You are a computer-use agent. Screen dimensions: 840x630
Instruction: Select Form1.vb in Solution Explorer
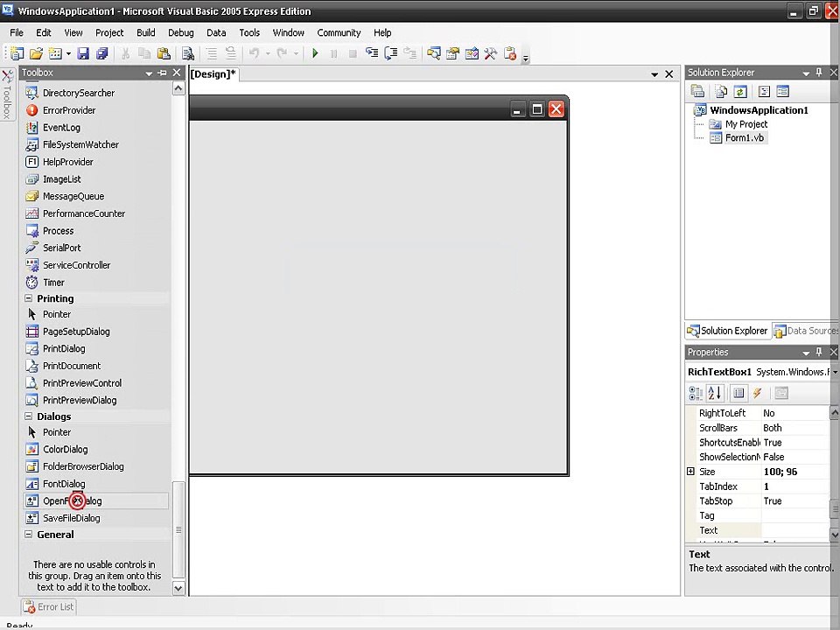744,137
